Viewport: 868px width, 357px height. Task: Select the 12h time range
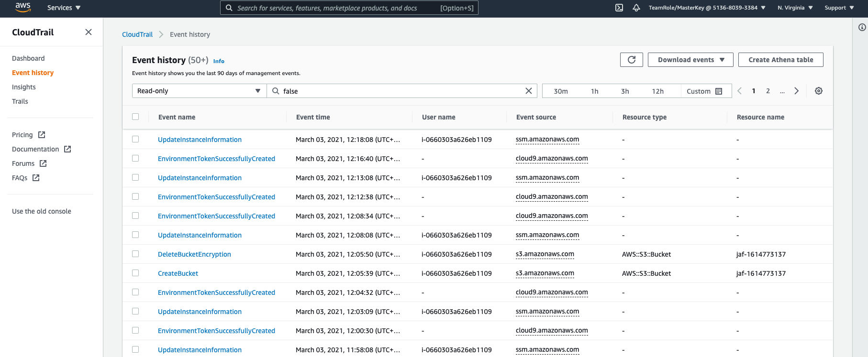click(x=658, y=91)
